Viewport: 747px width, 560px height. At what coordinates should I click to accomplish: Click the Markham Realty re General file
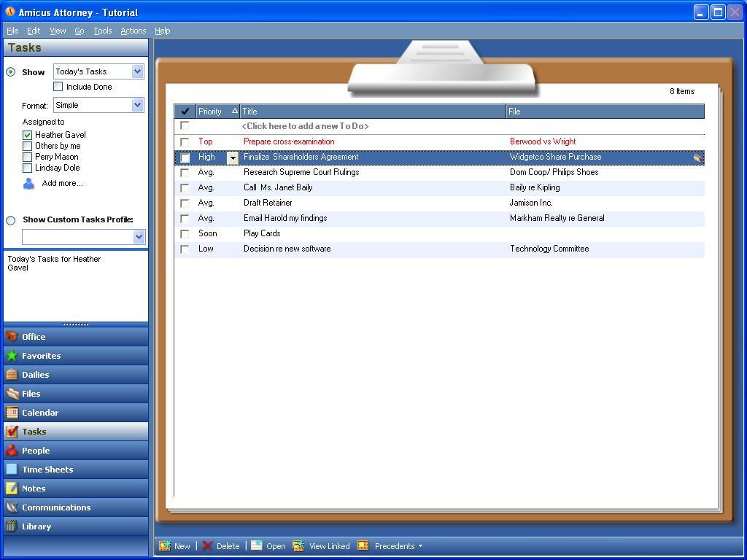[557, 218]
